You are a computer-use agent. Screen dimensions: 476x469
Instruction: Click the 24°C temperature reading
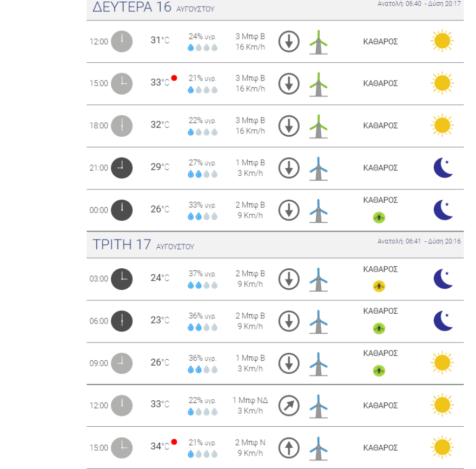tap(160, 278)
